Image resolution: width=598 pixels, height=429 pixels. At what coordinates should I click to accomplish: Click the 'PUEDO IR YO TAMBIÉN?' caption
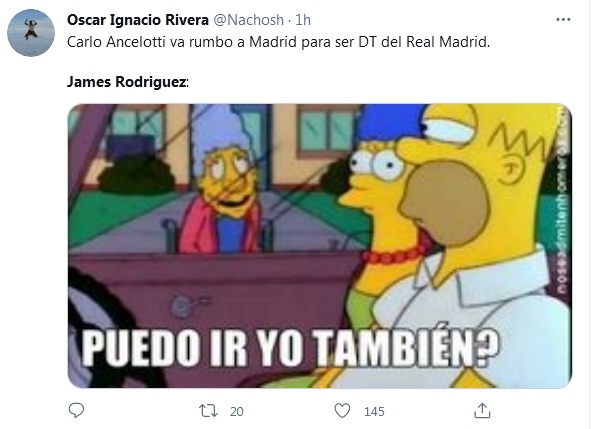(x=290, y=348)
